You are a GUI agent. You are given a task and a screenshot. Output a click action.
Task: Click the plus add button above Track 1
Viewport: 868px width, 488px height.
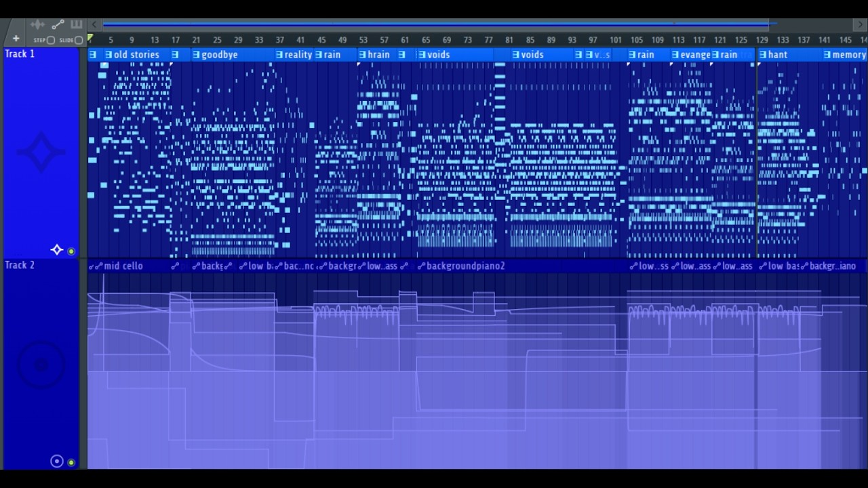16,39
